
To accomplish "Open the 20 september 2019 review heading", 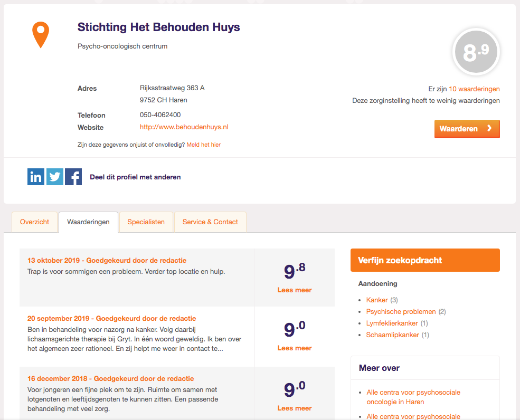I will (112, 318).
